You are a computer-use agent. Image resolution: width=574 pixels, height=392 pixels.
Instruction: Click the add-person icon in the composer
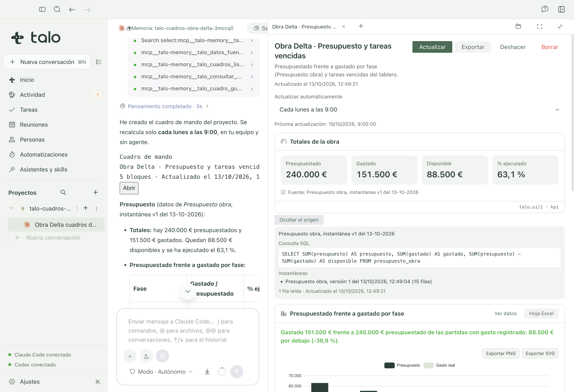[x=146, y=356]
